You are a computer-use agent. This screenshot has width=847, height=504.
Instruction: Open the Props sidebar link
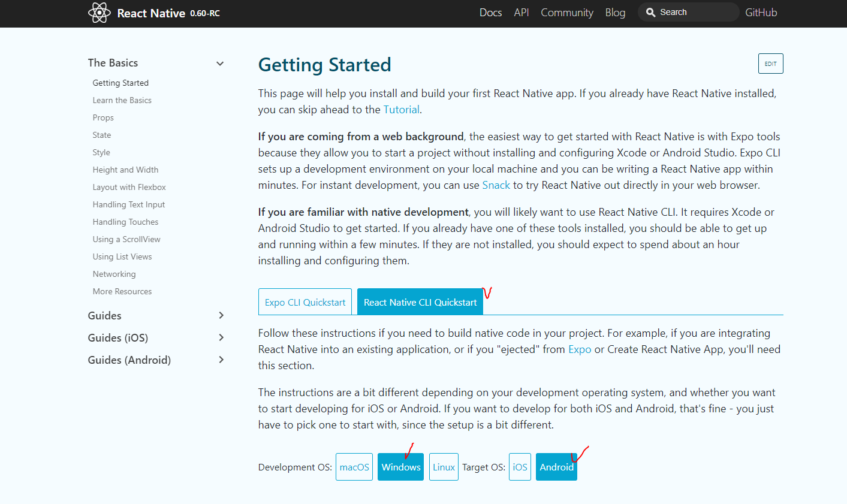pyautogui.click(x=103, y=117)
